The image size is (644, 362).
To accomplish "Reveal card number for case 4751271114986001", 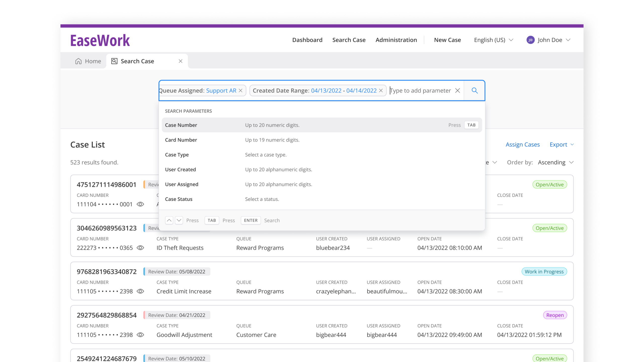I will (140, 204).
